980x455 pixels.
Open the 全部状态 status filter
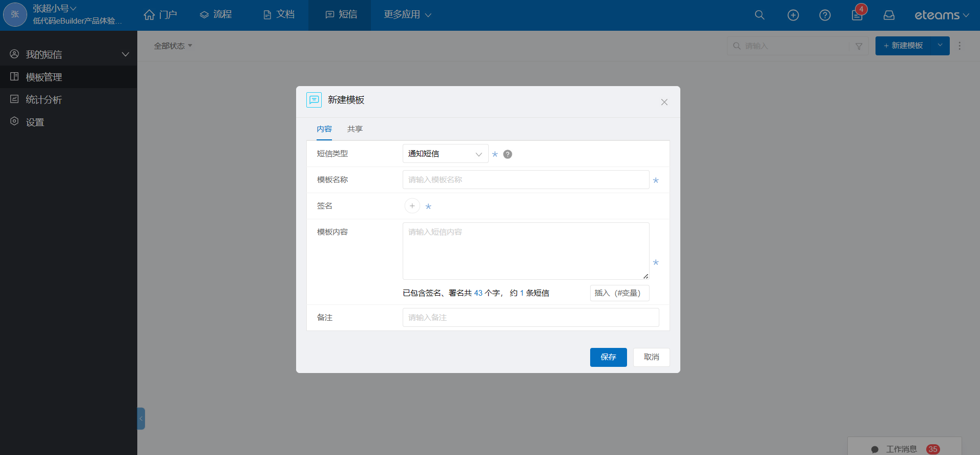[173, 46]
